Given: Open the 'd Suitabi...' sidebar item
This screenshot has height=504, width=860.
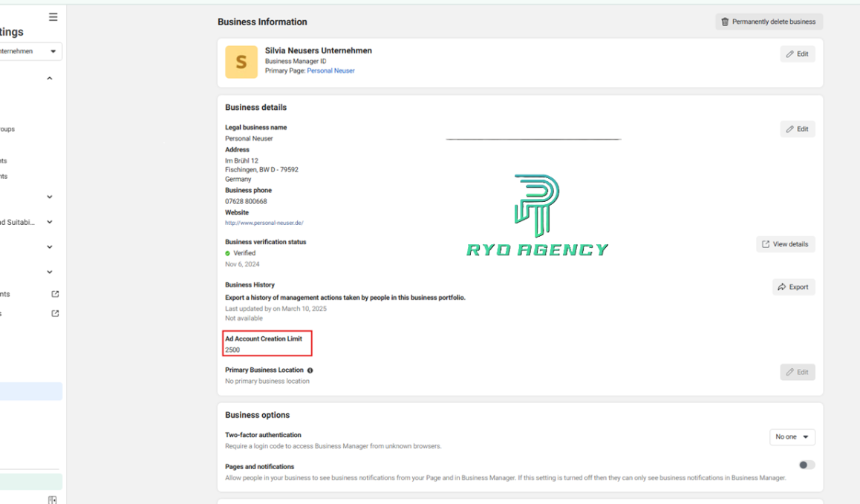Looking at the screenshot, I should pos(18,222).
